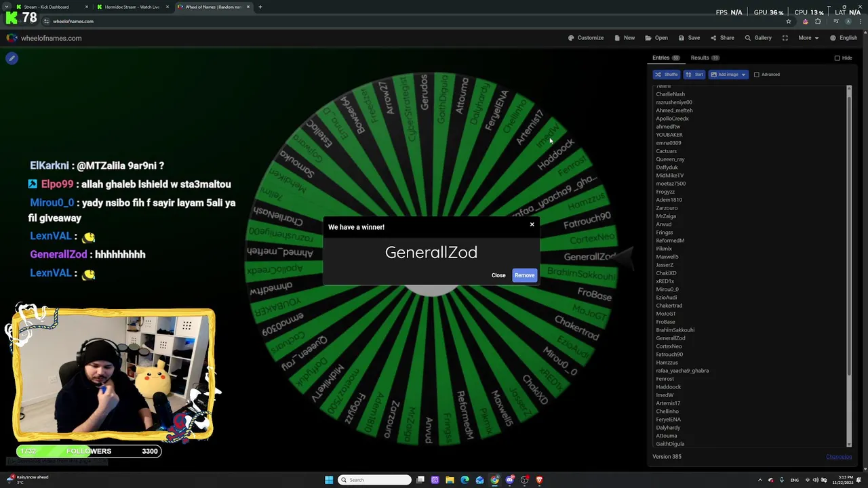Switch to the Results tab
The height and width of the screenshot is (488, 868).
pos(705,58)
